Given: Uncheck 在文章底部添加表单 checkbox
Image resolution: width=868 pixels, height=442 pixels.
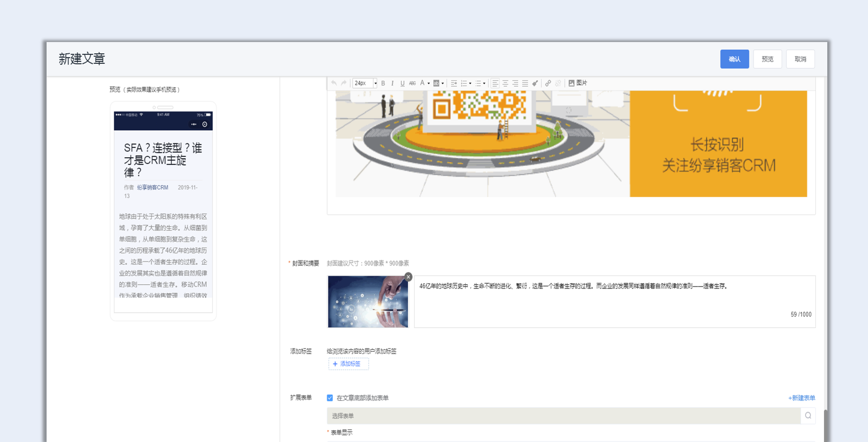Looking at the screenshot, I should pos(330,398).
